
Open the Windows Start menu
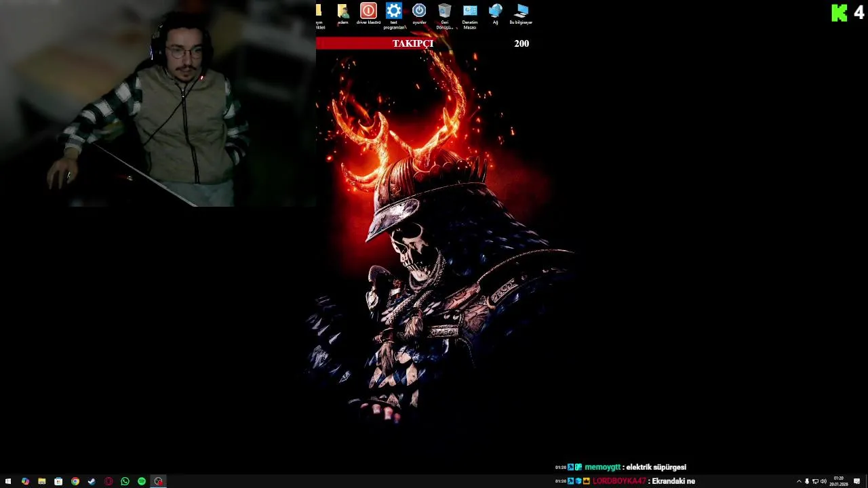(x=8, y=481)
